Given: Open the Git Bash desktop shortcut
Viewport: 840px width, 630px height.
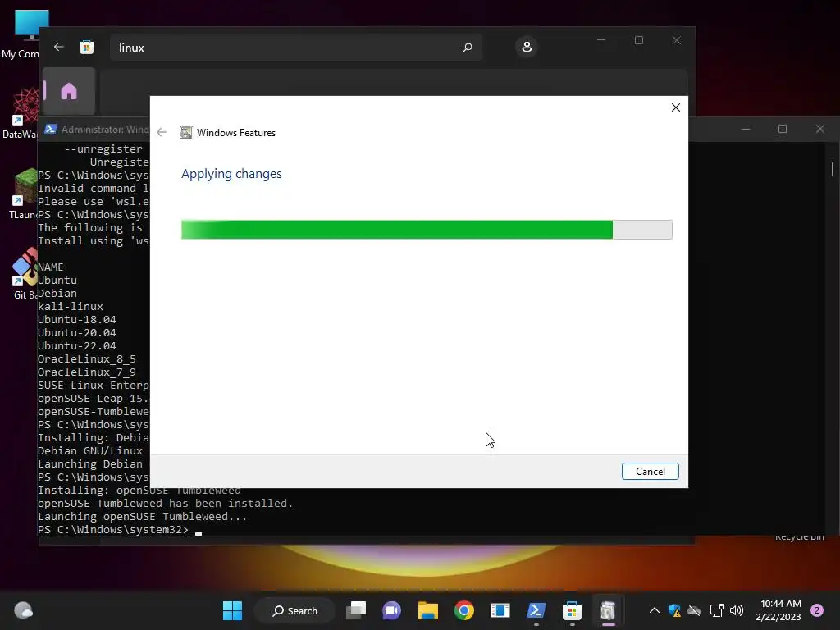Looking at the screenshot, I should tap(24, 274).
